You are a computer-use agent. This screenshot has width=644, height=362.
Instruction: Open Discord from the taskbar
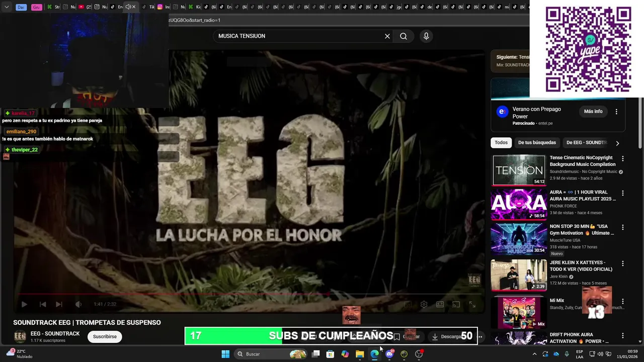(x=389, y=354)
